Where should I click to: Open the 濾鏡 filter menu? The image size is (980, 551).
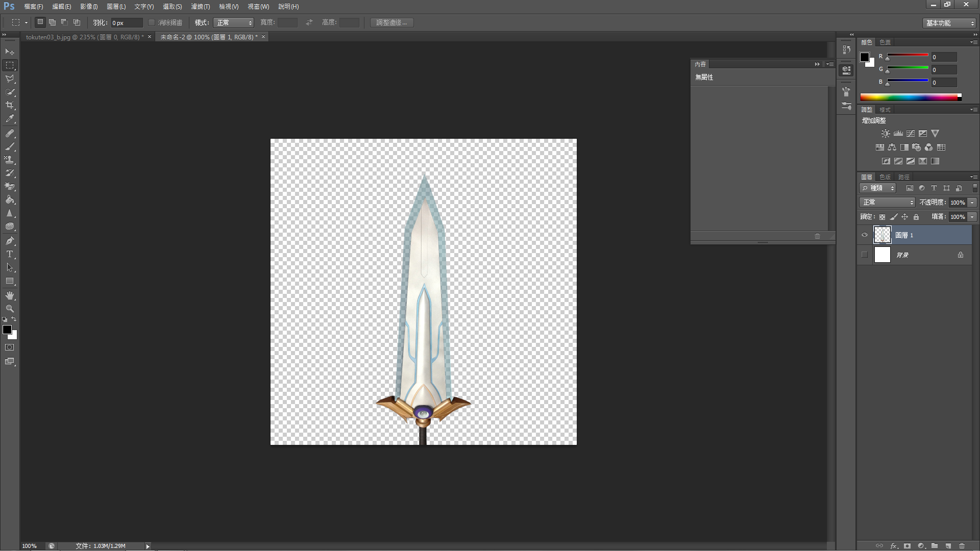tap(200, 7)
